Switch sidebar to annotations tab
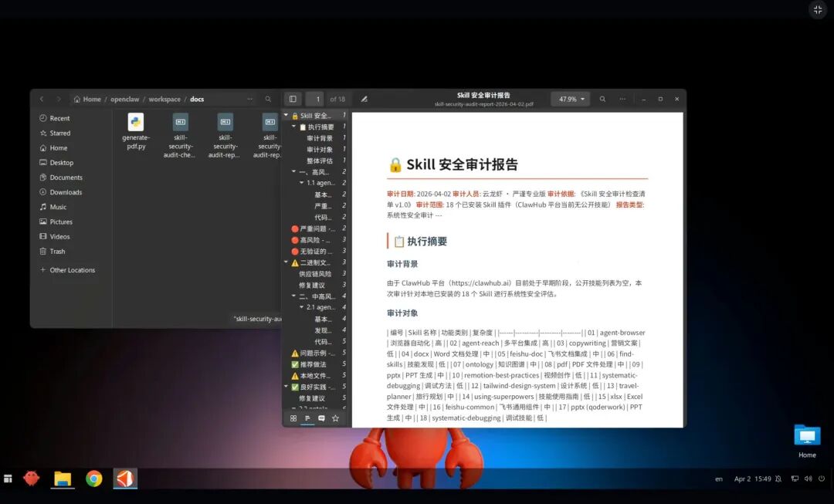The image size is (834, 504). pos(321,418)
